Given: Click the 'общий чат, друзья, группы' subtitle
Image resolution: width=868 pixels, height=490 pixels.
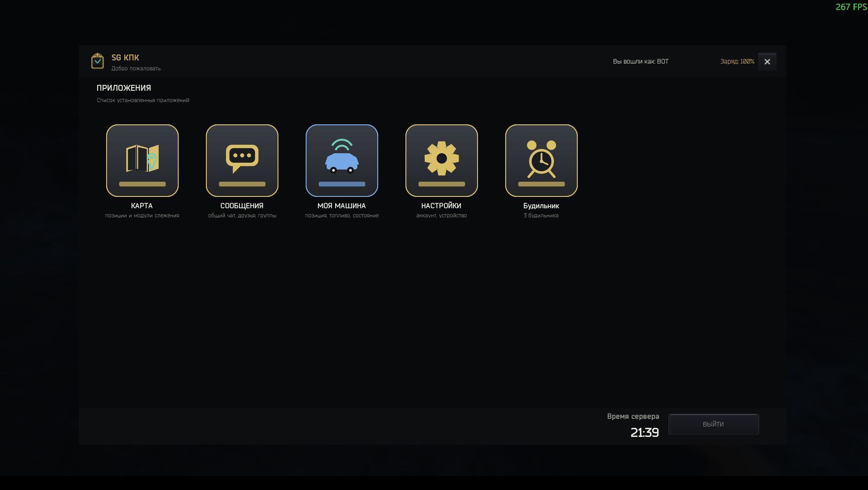Looking at the screenshot, I should [242, 216].
